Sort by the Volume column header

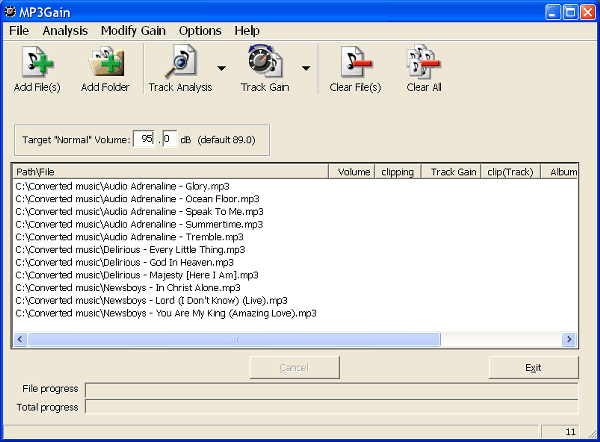(x=352, y=172)
